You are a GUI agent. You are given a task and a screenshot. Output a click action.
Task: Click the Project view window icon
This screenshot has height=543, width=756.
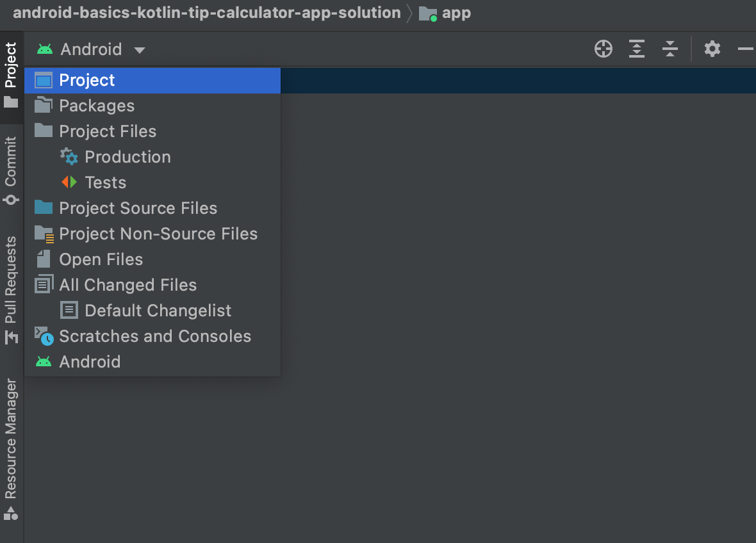click(44, 81)
